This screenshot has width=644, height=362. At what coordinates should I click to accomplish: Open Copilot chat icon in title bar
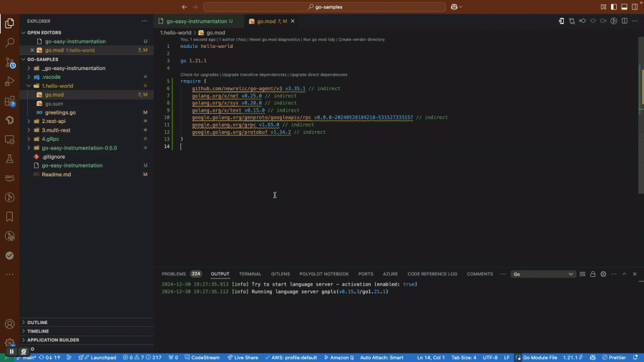[454, 6]
